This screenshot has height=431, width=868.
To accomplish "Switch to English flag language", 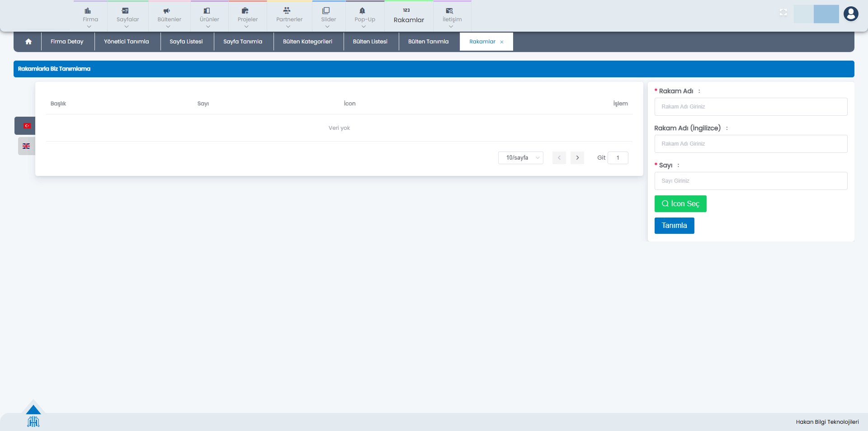I will click(26, 146).
